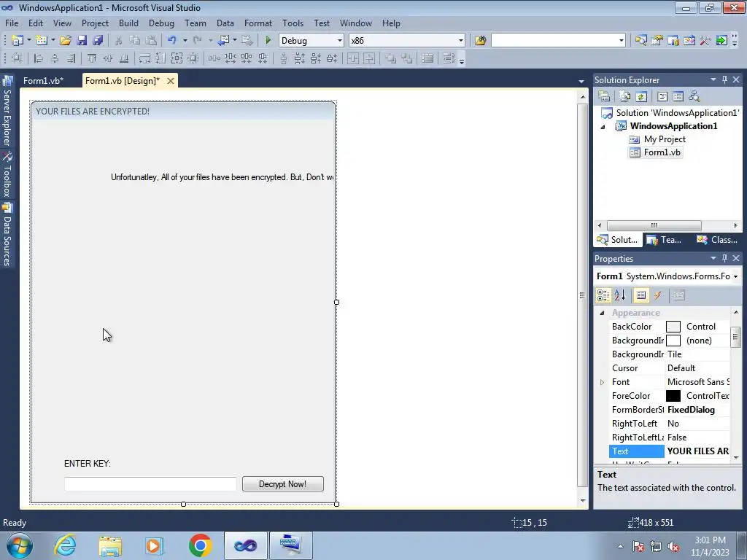Click the Object Browser toolbar icon

(689, 41)
